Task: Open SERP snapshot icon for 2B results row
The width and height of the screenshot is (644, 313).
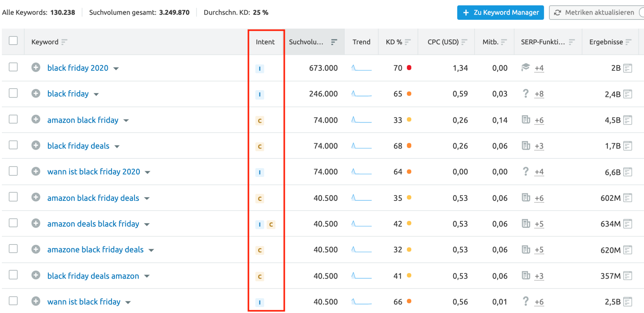Action: [x=627, y=68]
